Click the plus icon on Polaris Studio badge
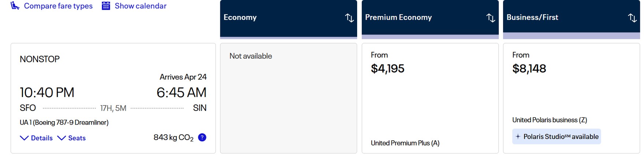 [x=518, y=137]
